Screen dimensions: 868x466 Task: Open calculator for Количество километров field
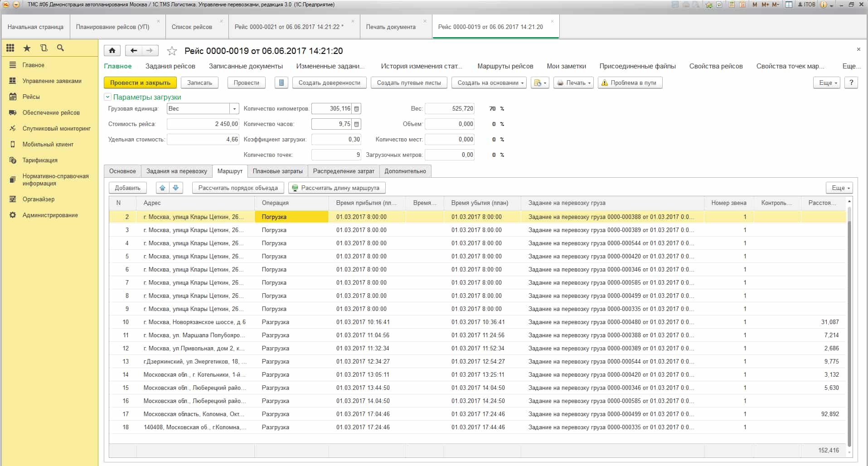tap(357, 109)
